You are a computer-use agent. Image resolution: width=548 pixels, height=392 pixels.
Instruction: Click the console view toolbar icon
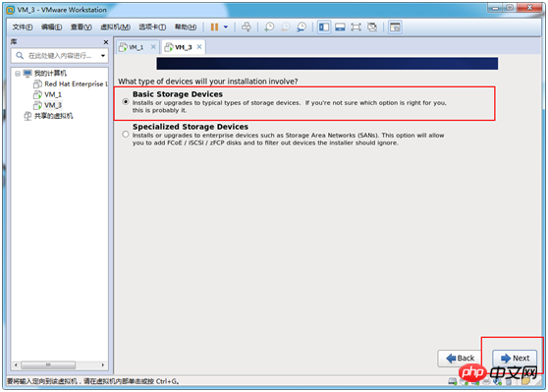pos(395,27)
